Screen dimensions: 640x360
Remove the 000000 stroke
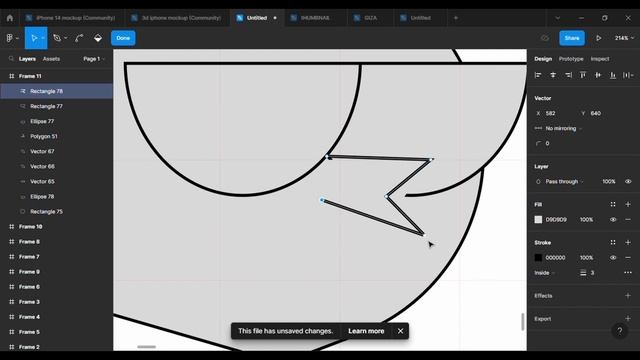click(628, 258)
